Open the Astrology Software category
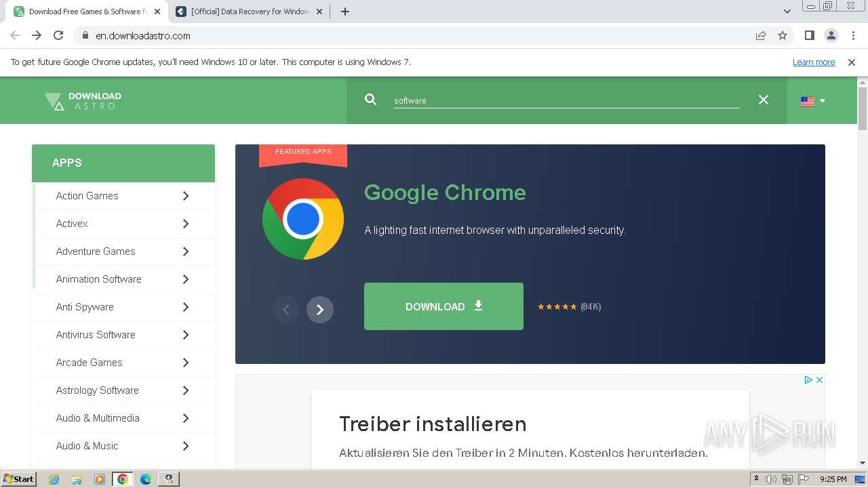 pos(97,390)
